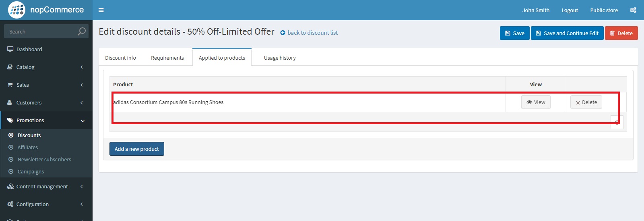Click the nopCommerce logo
This screenshot has width=644, height=221.
(46, 10)
